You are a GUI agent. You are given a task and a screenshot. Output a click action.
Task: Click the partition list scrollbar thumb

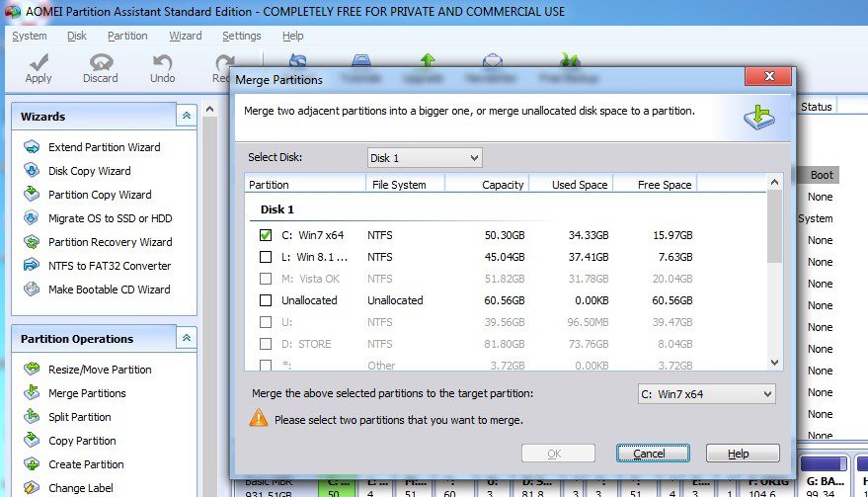(774, 227)
